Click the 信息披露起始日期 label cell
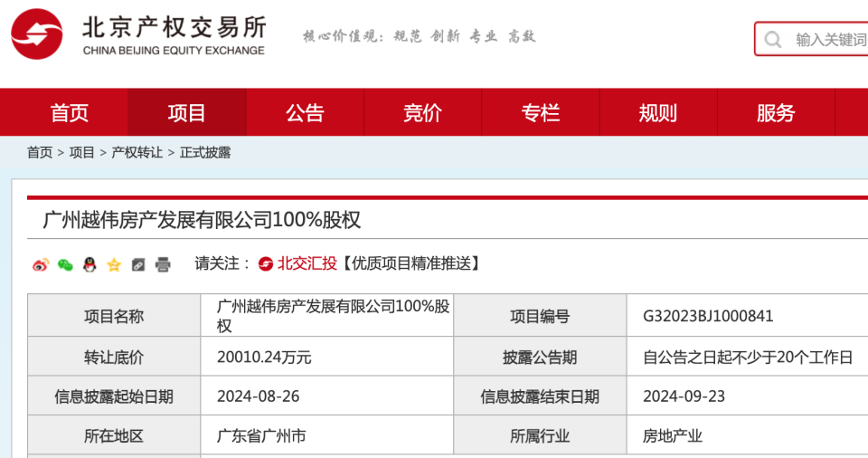The width and height of the screenshot is (868, 458). click(114, 396)
